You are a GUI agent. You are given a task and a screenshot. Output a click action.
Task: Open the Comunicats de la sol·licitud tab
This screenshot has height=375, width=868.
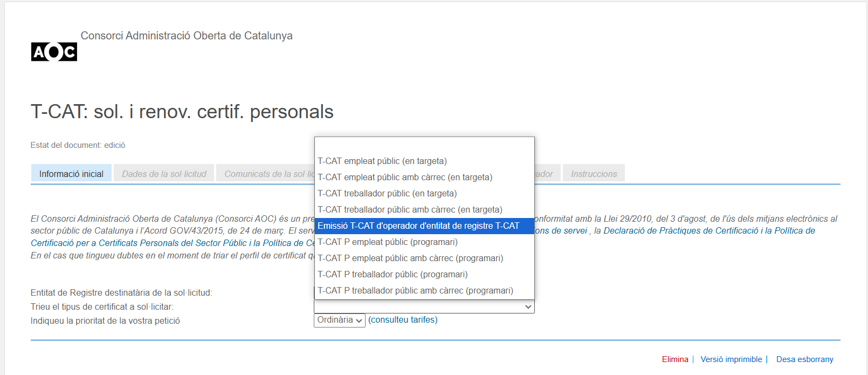tap(265, 174)
